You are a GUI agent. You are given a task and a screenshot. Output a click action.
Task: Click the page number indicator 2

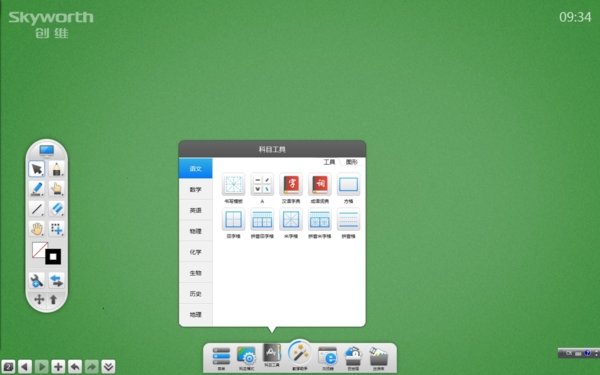point(8,367)
